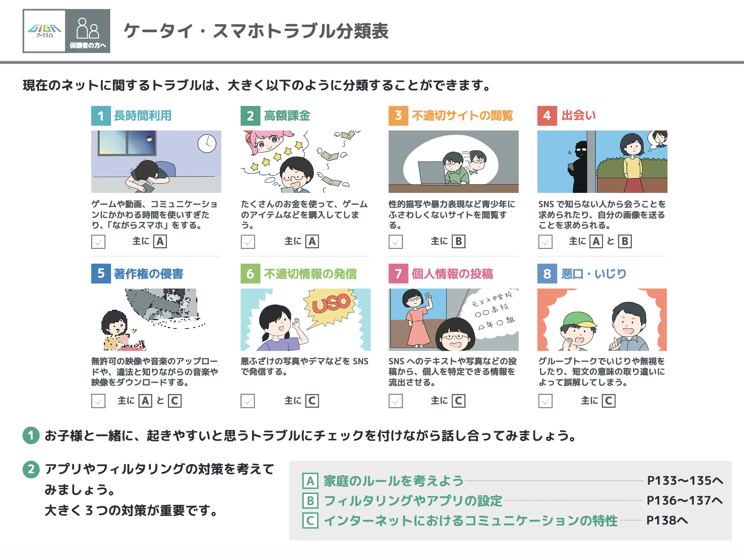
Task: Check the box under 長時間利用
Action: point(98,242)
